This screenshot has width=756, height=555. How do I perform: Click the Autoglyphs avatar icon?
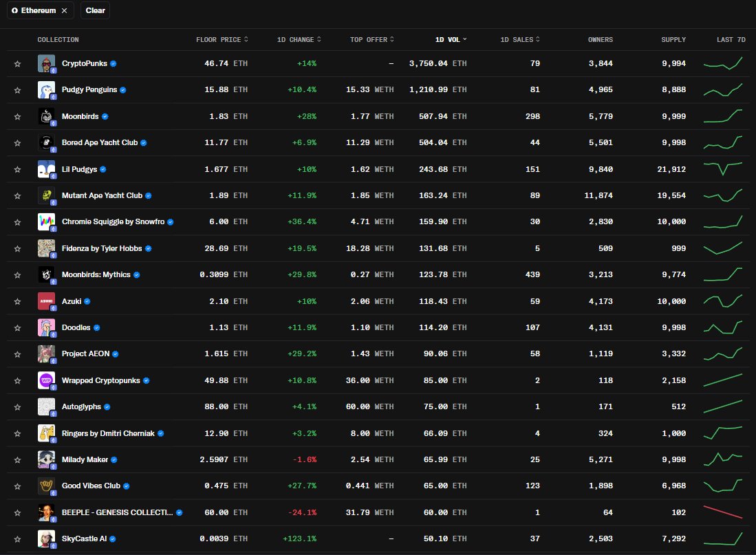tap(46, 406)
